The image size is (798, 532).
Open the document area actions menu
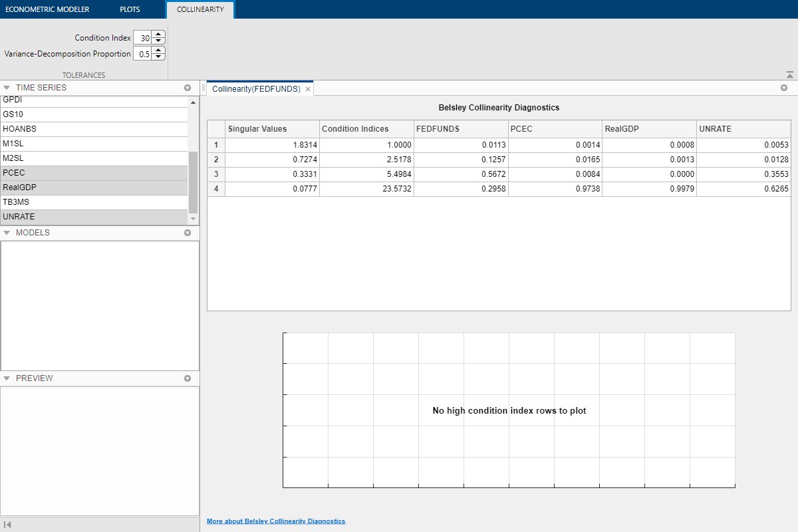pyautogui.click(x=783, y=88)
